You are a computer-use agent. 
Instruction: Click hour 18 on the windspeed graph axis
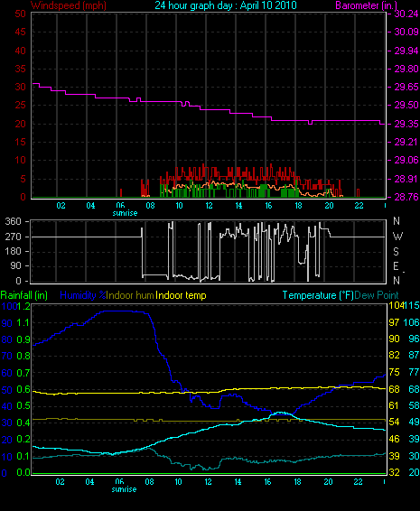pos(298,206)
